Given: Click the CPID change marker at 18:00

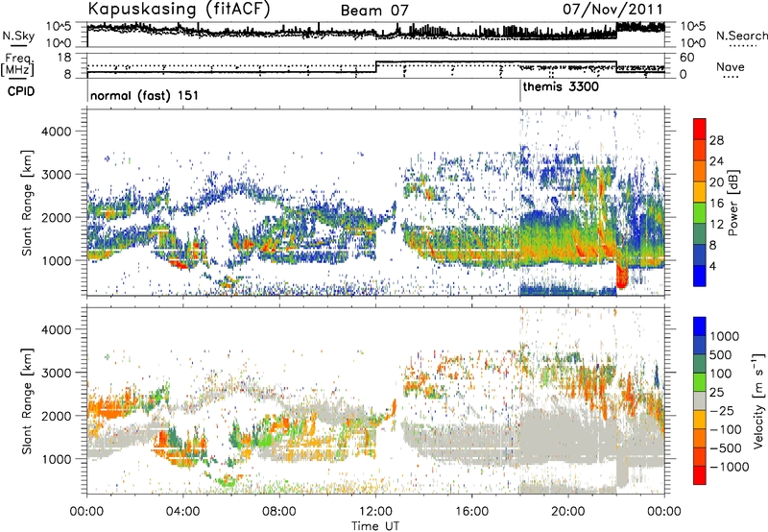Looking at the screenshot, I should click(520, 90).
